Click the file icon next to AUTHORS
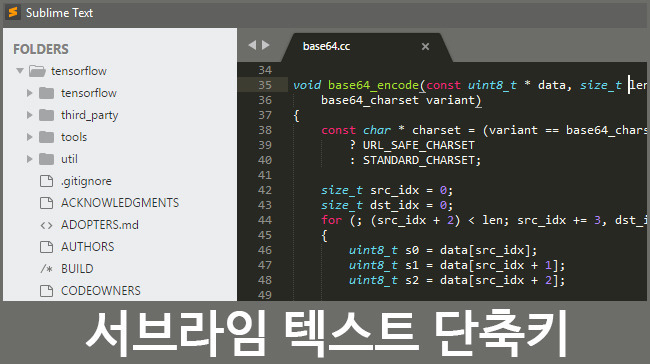 tap(46, 247)
